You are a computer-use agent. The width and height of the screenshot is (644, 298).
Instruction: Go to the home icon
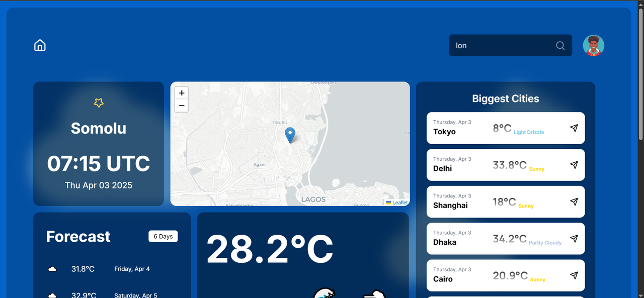pyautogui.click(x=40, y=45)
